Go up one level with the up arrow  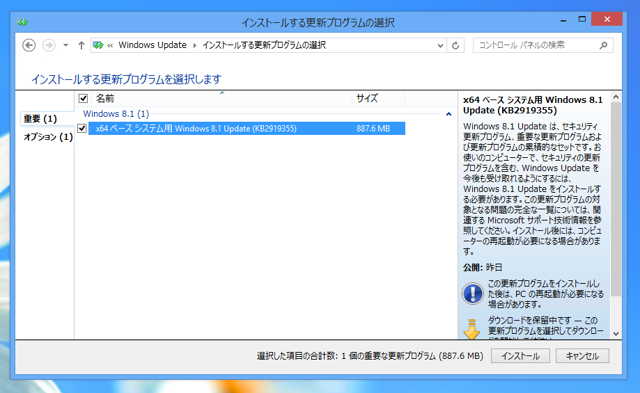click(81, 45)
